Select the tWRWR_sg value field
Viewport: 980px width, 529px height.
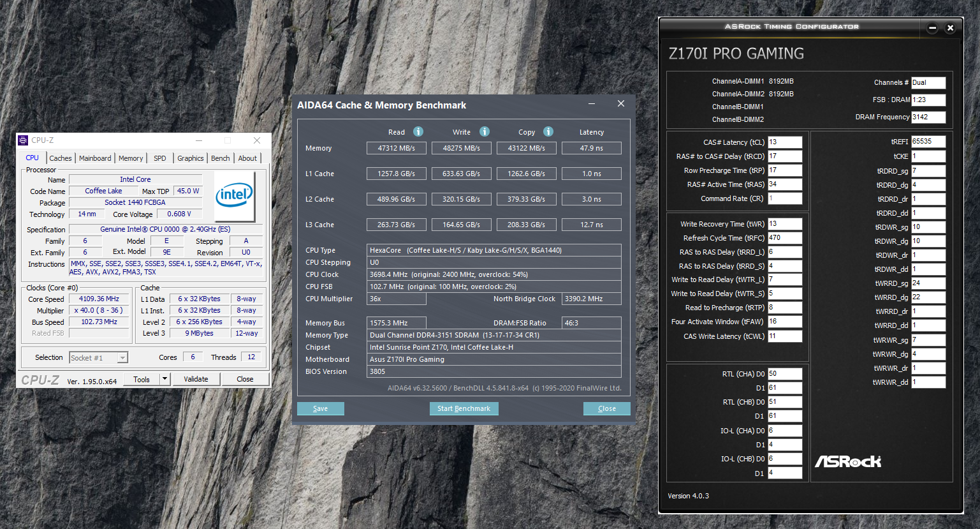pos(928,340)
